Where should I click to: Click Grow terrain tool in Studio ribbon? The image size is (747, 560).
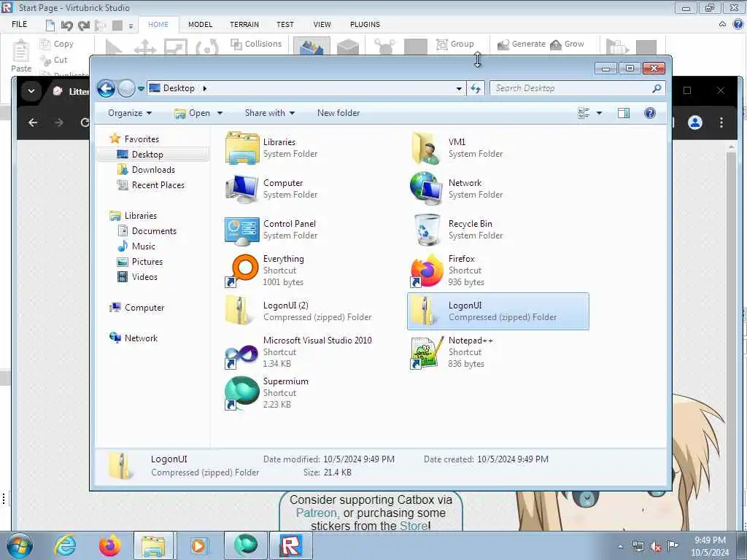pyautogui.click(x=567, y=44)
